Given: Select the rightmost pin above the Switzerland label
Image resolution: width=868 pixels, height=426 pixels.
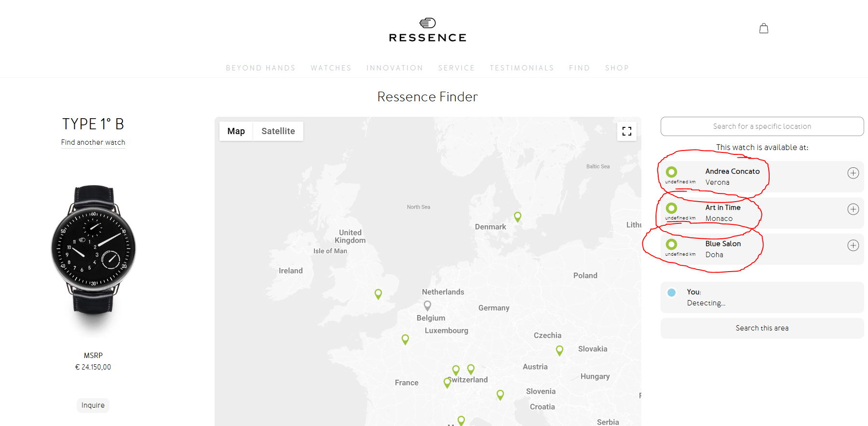Looking at the screenshot, I should coord(471,370).
